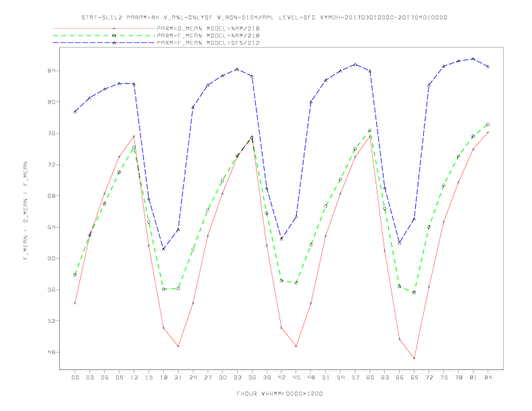Screen dimensions: 532x411
Task: Click y-axis tick value 76
Action: pyautogui.click(x=52, y=133)
